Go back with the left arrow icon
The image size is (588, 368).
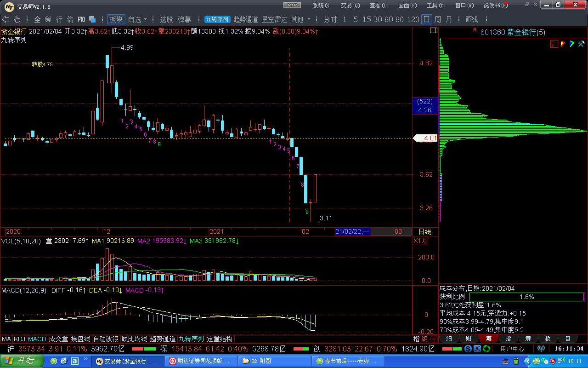click(x=6, y=19)
